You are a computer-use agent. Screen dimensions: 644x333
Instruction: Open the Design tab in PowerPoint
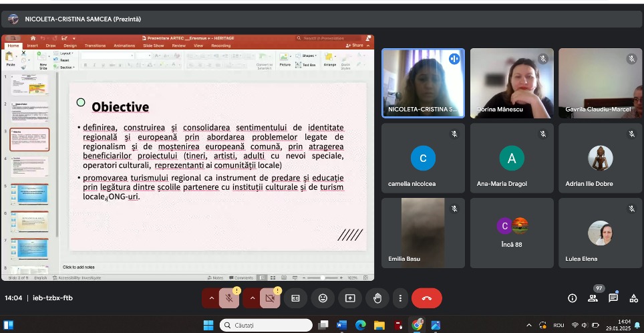point(70,45)
